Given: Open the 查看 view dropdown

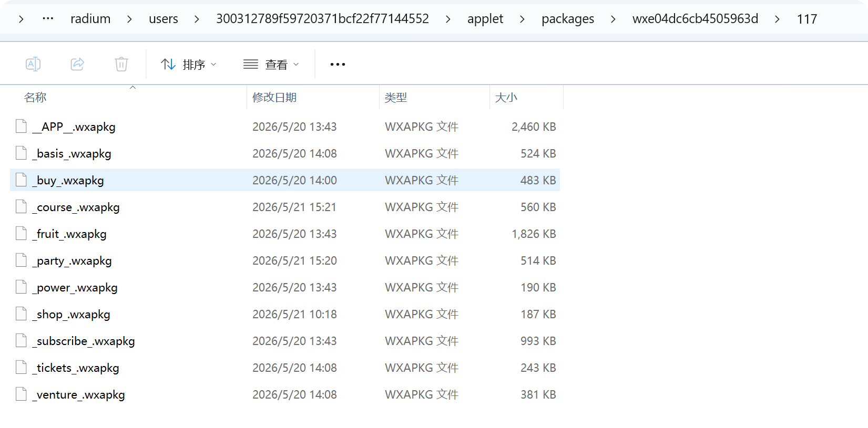Looking at the screenshot, I should [x=271, y=64].
